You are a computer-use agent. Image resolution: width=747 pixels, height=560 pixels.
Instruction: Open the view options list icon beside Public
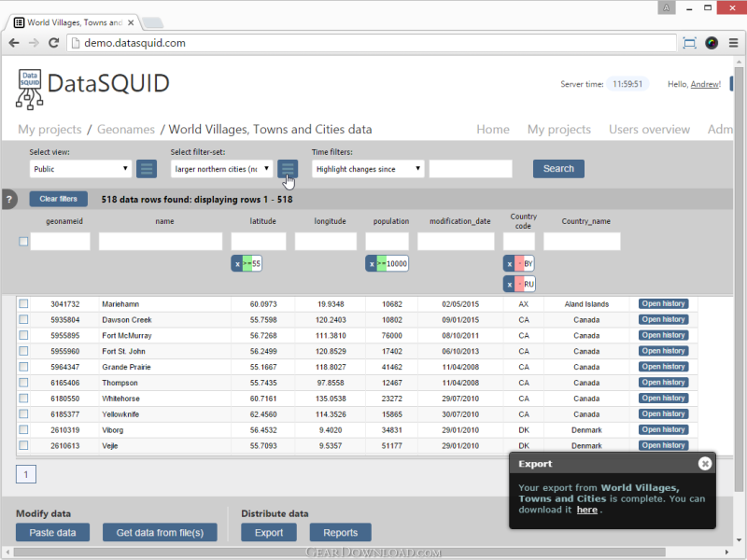click(147, 169)
